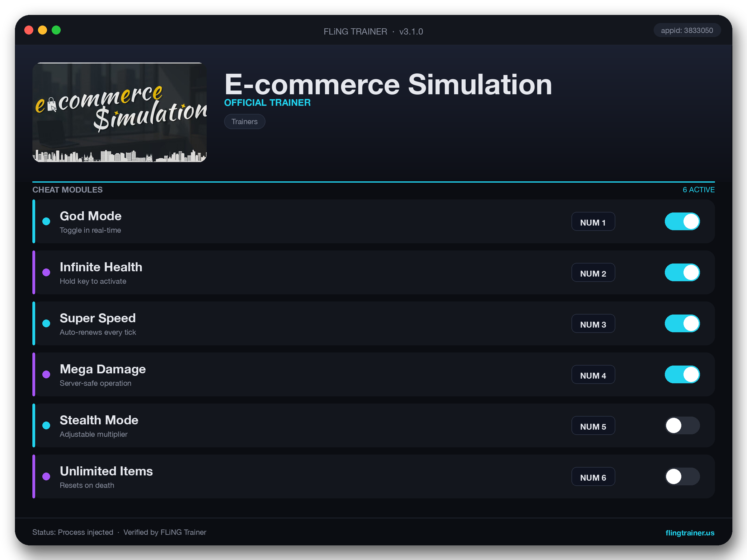Disable the God Mode toggle
Screen dimensions: 747x560
click(x=682, y=222)
